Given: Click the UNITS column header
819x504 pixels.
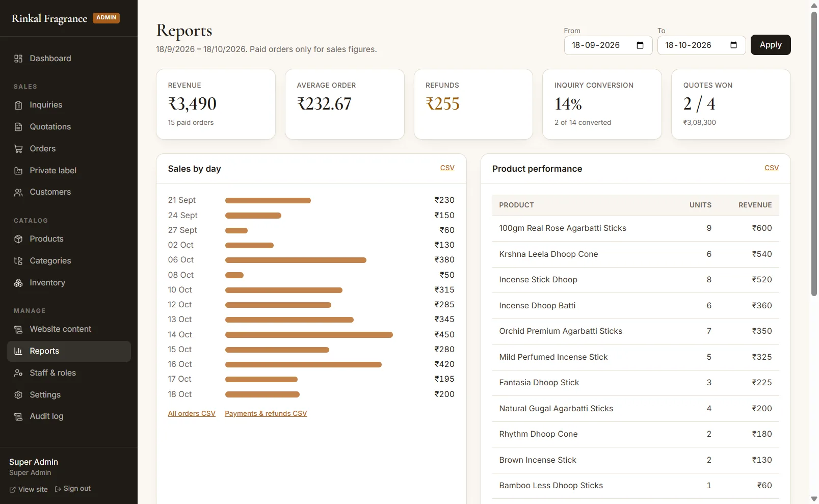Looking at the screenshot, I should [x=700, y=205].
